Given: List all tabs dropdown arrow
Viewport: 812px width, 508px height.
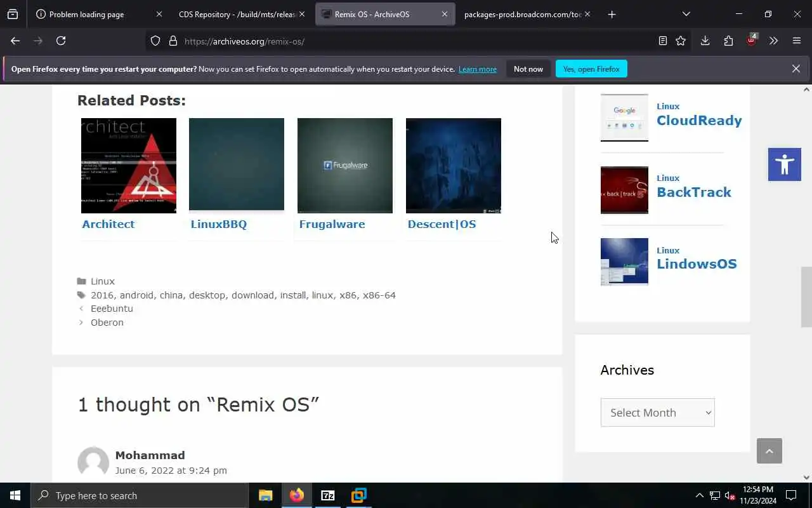Looking at the screenshot, I should (686, 14).
